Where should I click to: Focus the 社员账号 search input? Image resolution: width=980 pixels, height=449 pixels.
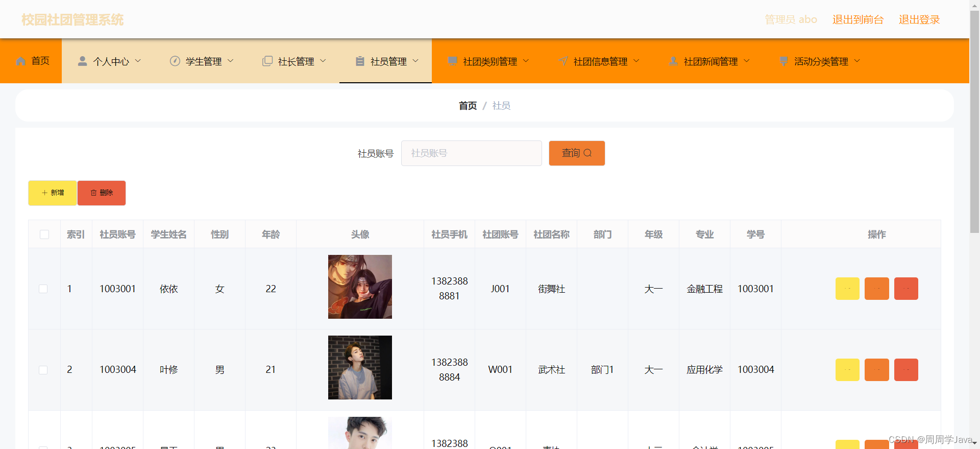[x=471, y=153]
